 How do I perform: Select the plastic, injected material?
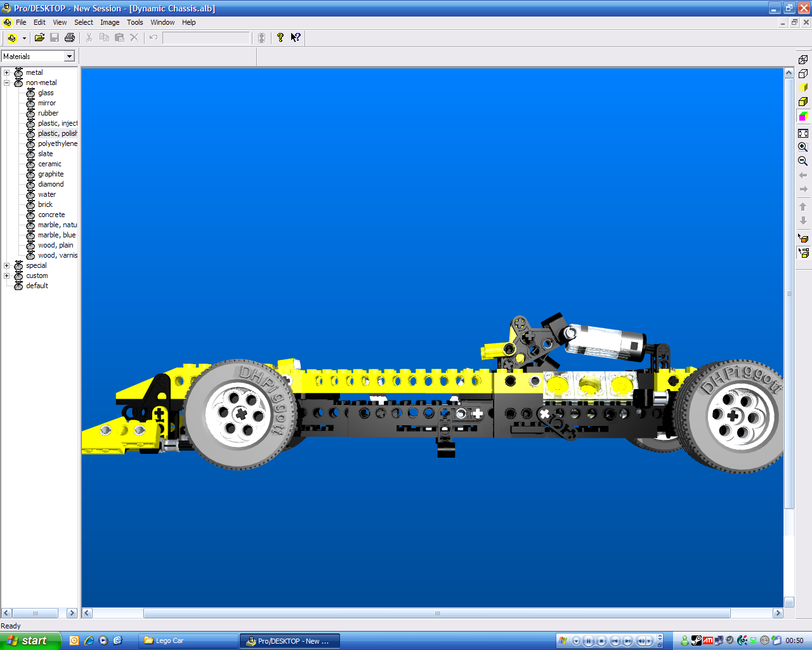click(x=57, y=123)
